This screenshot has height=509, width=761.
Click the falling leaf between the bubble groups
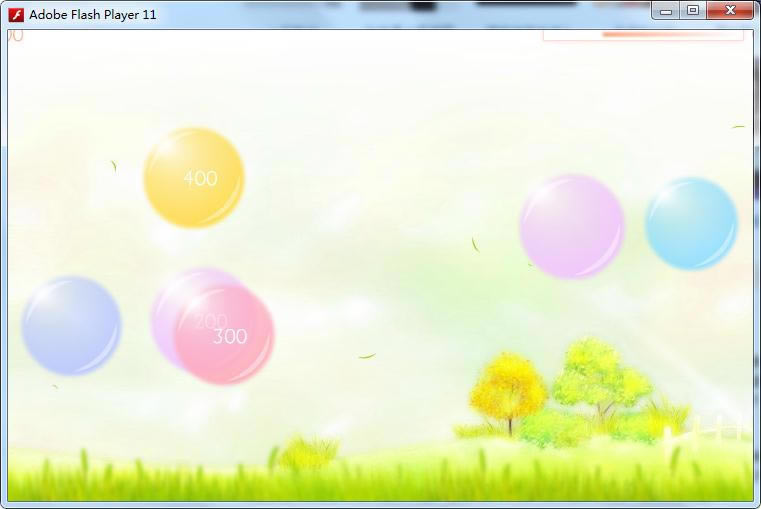coord(475,244)
